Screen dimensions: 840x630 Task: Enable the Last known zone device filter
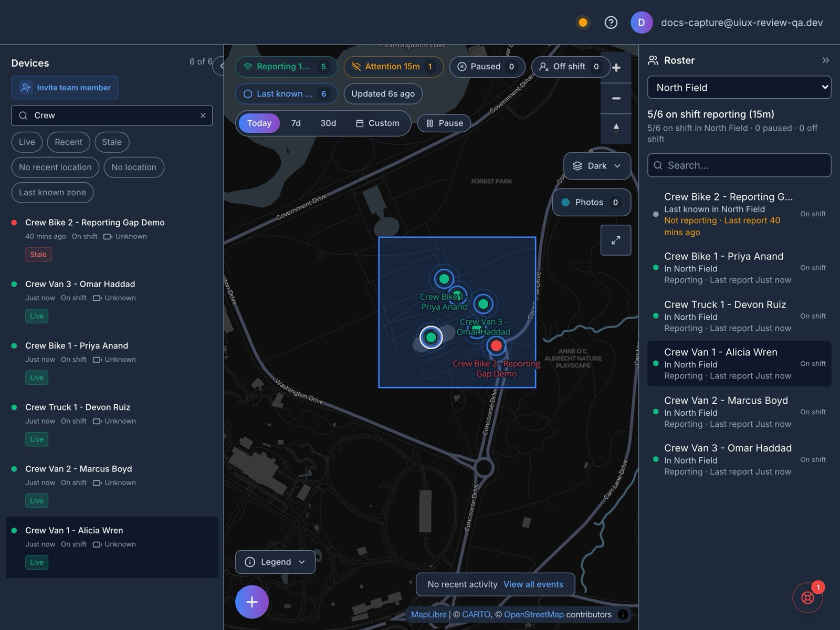pos(52,193)
